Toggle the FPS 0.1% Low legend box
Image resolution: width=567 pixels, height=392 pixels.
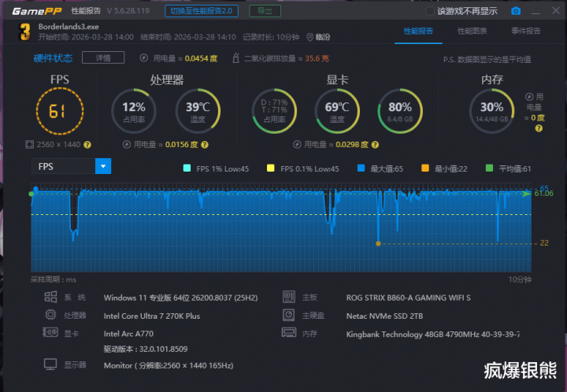271,168
